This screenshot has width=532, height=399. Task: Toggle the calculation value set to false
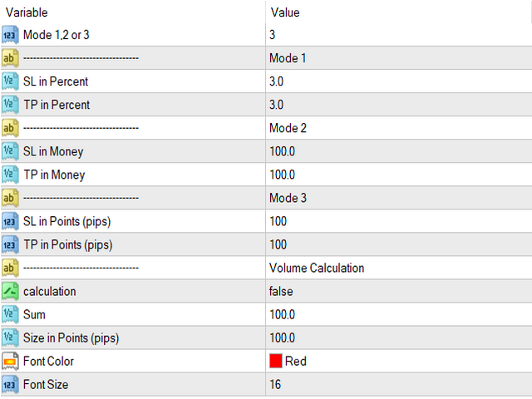(x=399, y=292)
